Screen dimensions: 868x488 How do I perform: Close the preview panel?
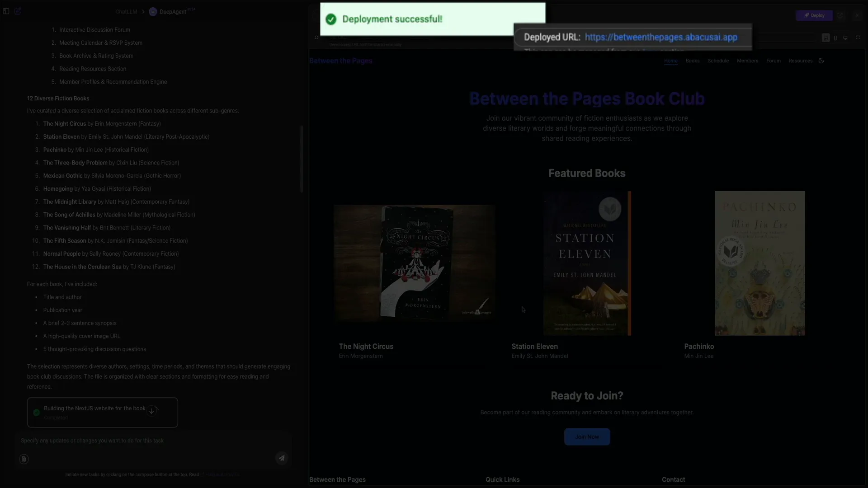tap(857, 15)
